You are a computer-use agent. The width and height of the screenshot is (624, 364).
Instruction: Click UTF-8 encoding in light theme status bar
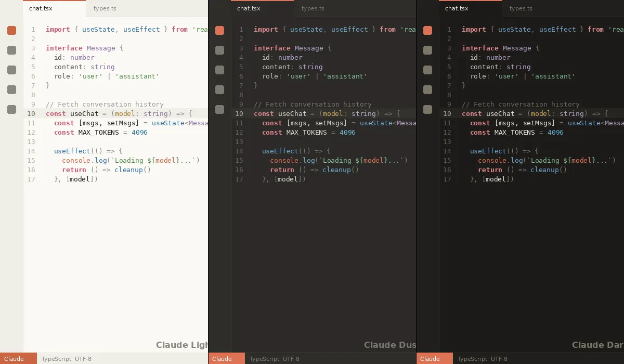tap(83, 359)
